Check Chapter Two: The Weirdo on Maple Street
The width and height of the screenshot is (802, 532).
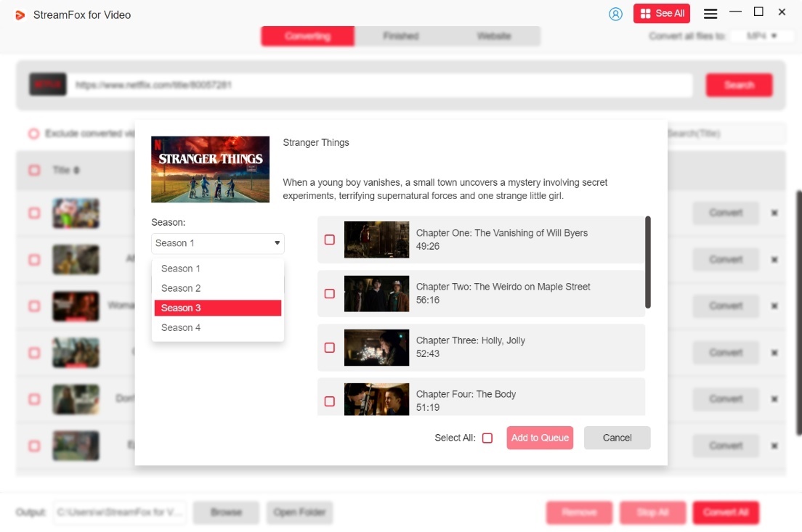tap(330, 294)
